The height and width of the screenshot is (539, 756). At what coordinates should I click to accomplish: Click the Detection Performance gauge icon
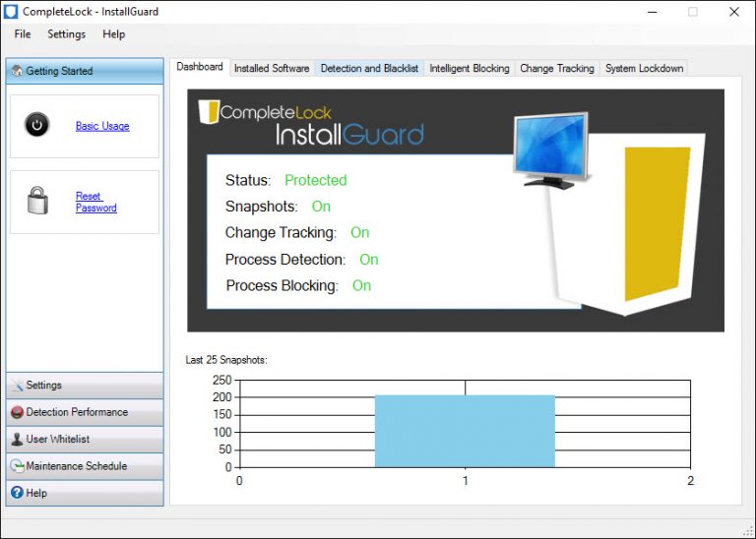(17, 412)
